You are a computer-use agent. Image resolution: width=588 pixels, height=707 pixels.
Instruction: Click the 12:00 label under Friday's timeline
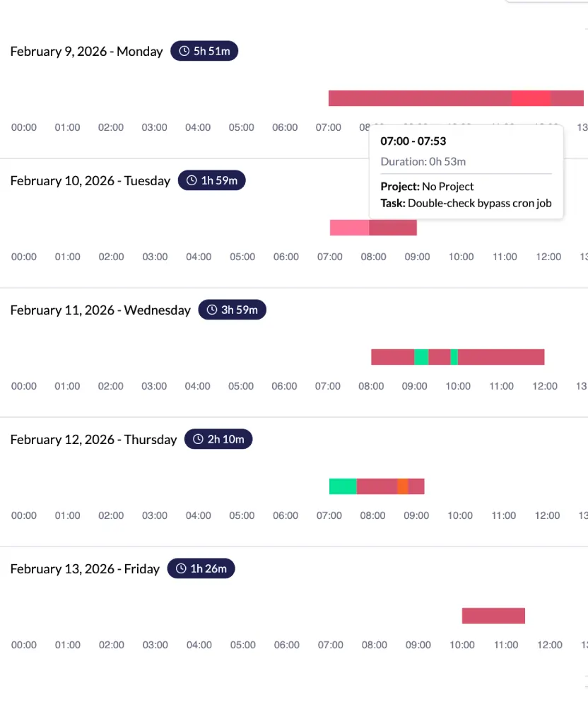[549, 644]
